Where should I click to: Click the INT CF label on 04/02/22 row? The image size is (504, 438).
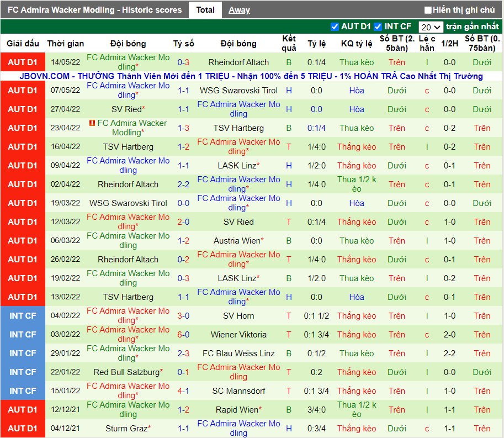click(x=23, y=316)
